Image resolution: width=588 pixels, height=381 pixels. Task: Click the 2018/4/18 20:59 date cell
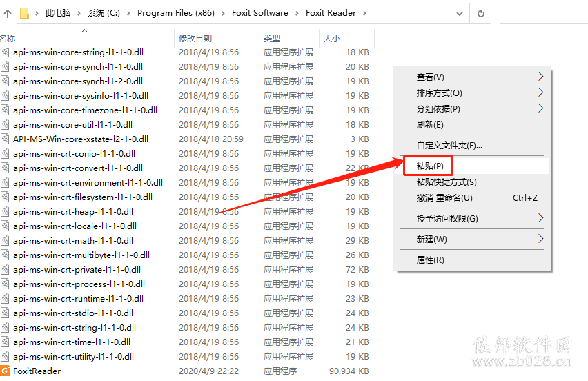(x=211, y=139)
